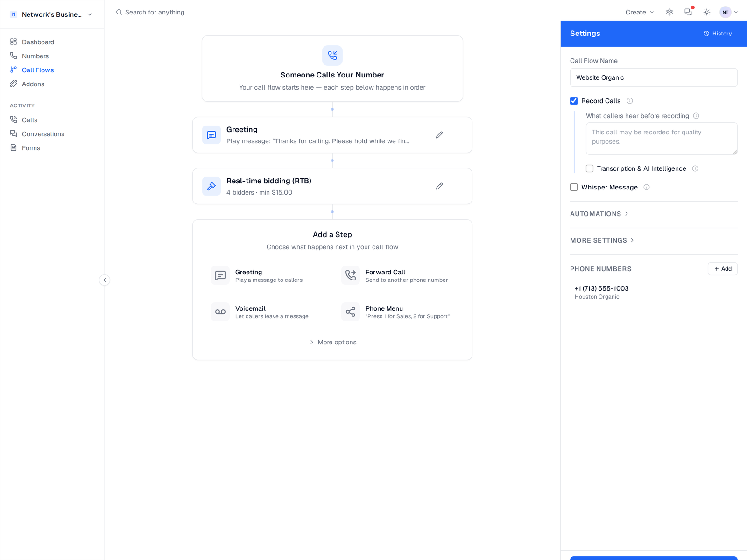This screenshot has height=560, width=747.
Task: Select Call Flows in sidebar
Action: point(38,70)
